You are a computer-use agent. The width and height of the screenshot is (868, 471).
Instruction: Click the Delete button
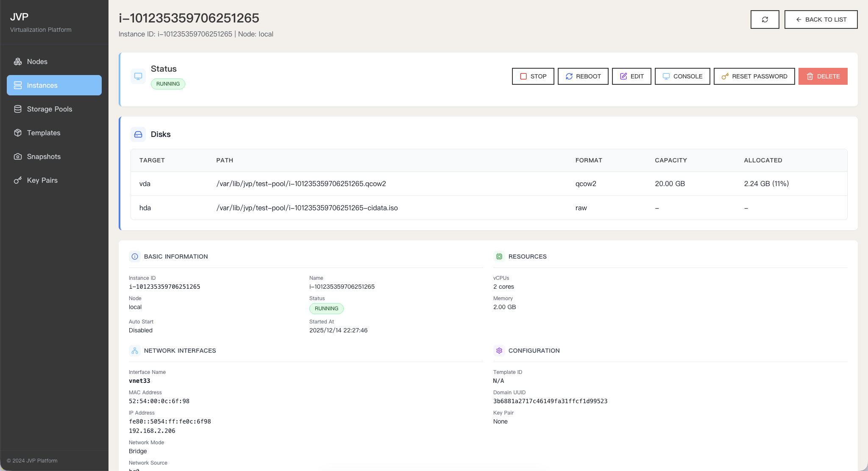coord(822,76)
